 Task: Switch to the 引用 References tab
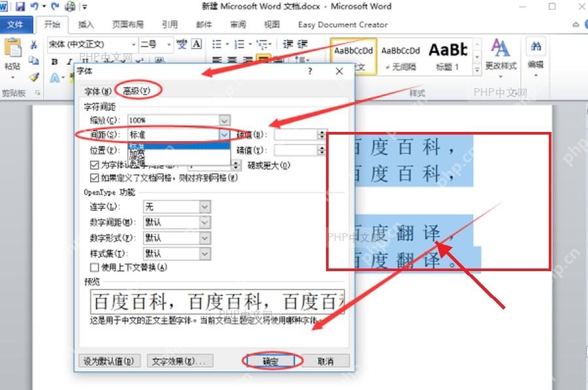point(170,25)
